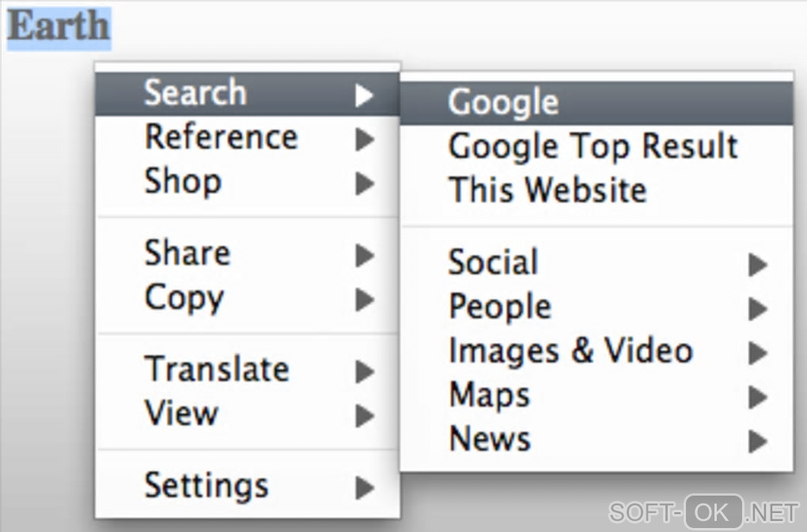Select This Website search option

(547, 191)
